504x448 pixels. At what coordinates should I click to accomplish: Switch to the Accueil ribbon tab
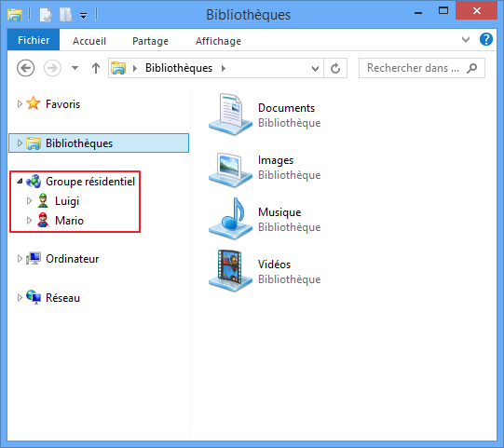click(89, 41)
